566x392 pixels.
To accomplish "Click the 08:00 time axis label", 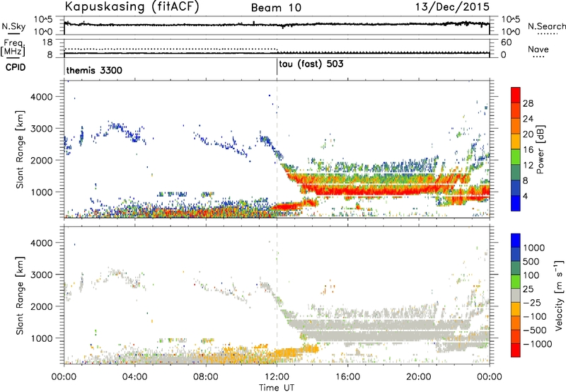I will tap(206, 377).
